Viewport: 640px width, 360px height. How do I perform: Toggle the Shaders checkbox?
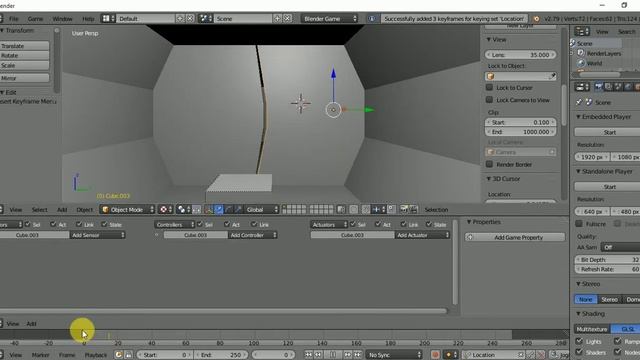(579, 351)
